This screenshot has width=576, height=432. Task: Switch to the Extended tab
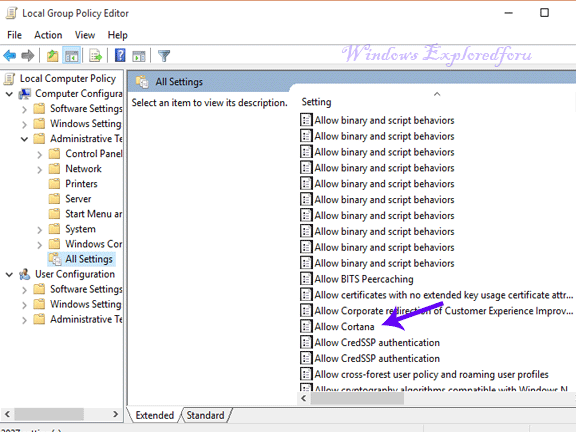pyautogui.click(x=154, y=415)
